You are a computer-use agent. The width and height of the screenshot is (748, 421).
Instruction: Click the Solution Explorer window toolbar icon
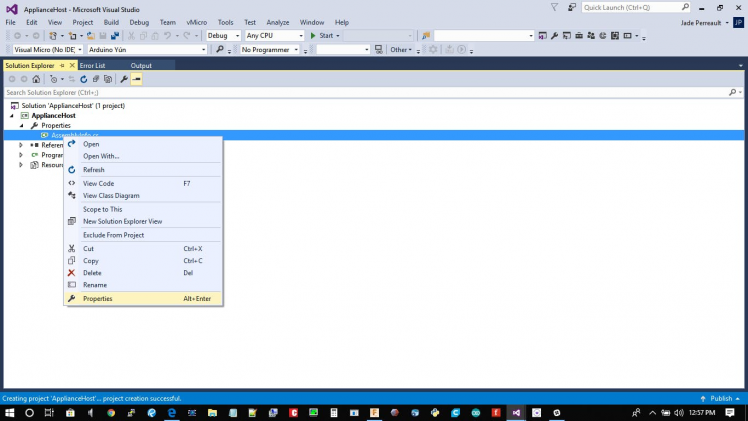point(542,36)
